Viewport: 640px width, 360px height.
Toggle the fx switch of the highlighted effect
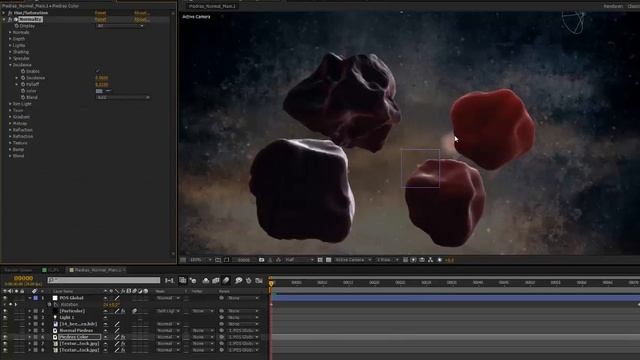click(10, 19)
